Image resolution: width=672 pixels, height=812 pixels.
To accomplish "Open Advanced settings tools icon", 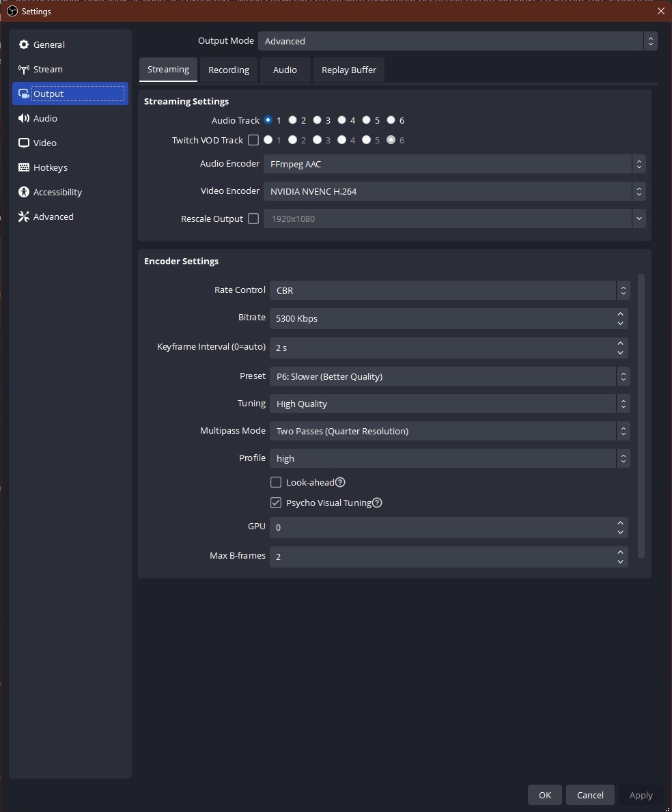I will point(24,216).
